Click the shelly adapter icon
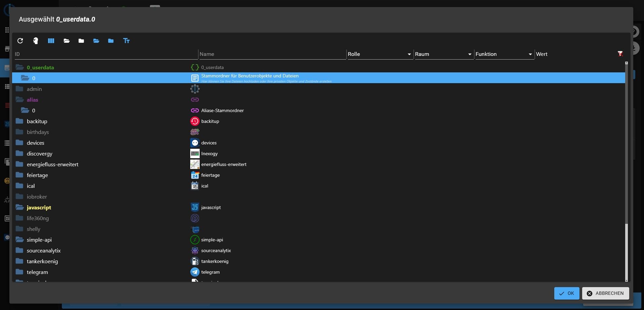 (195, 229)
